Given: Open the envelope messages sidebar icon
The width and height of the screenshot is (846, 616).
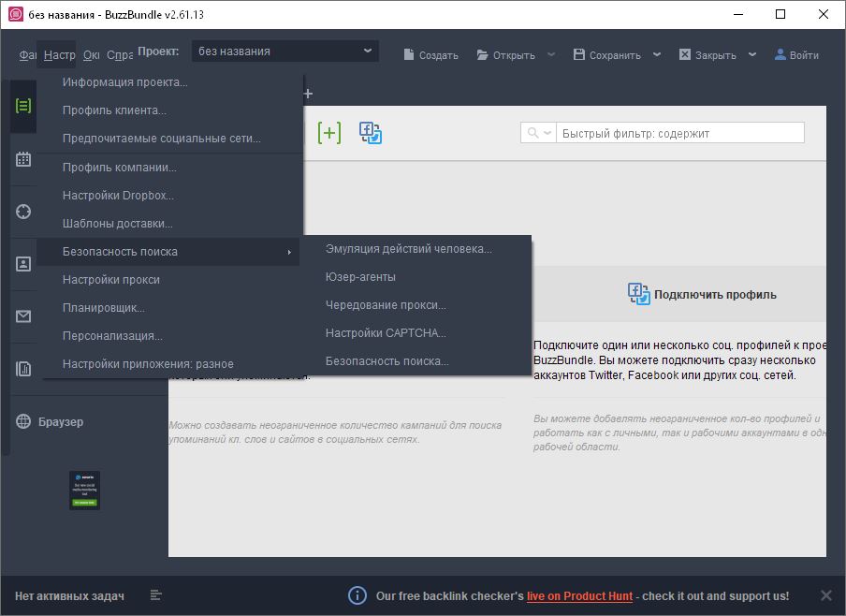Looking at the screenshot, I should pos(23,316).
